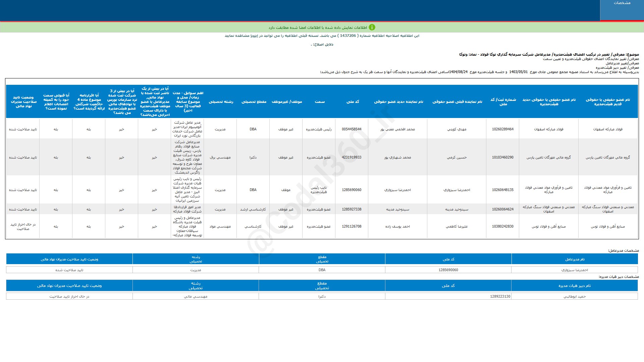The height and width of the screenshot is (362, 644).
Task: Click the نام مدیرعامل table header
Action: [x=575, y=259]
